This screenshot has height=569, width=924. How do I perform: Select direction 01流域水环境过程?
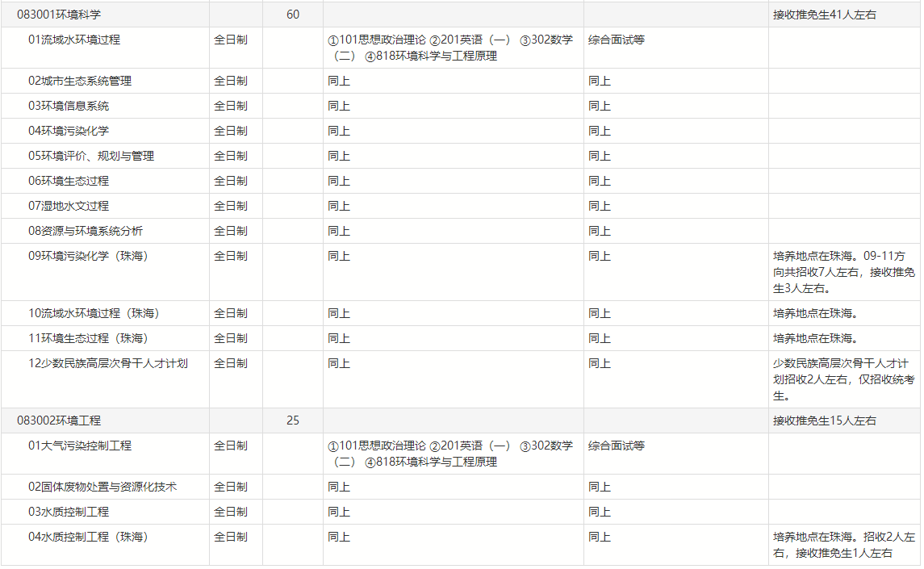74,40
